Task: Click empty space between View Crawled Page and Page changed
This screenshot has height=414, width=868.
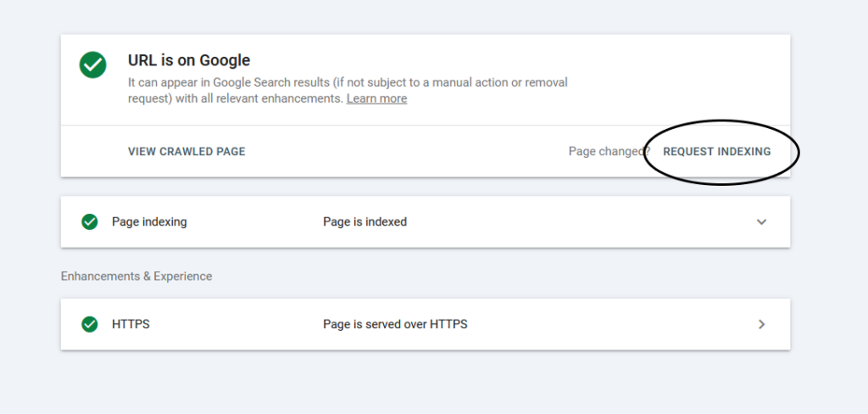Action: point(407,151)
